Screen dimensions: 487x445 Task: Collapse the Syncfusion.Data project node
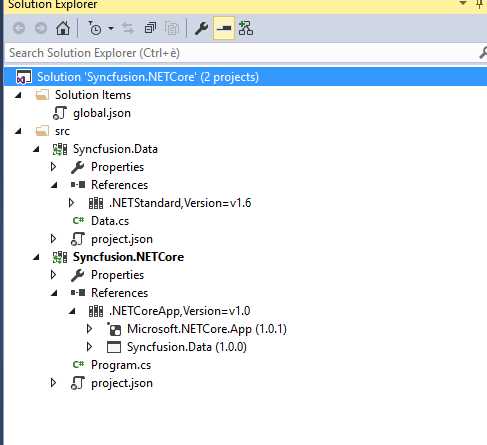(37, 149)
